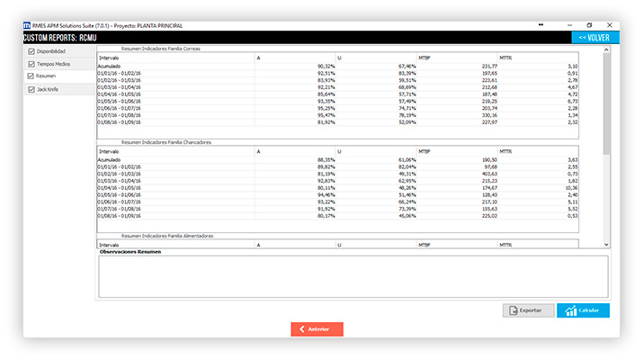Image resolution: width=644 pixels, height=359 pixels.
Task: Click value 61,06% in Chancadores table
Action: (407, 160)
